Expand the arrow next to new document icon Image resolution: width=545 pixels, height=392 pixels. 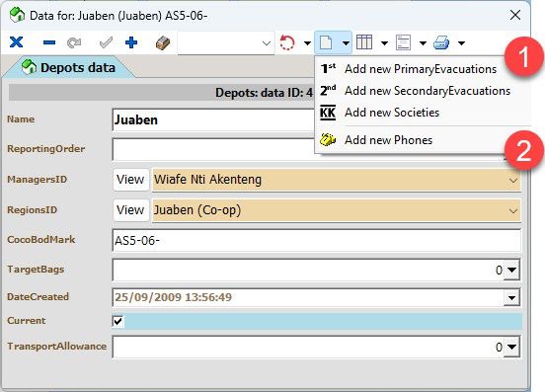coord(346,43)
